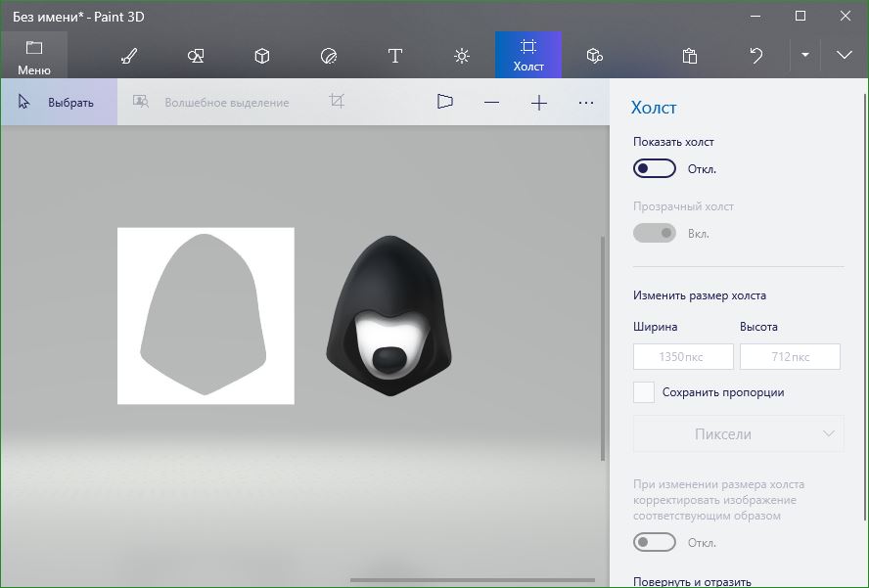This screenshot has width=869, height=588.
Task: Open the Stickers tool
Action: 329,56
